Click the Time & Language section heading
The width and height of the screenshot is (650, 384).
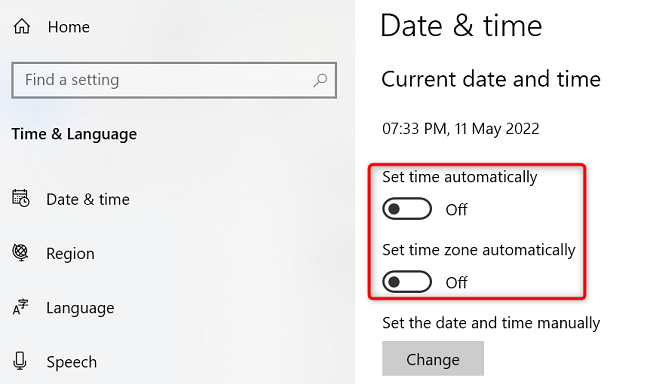[x=74, y=134]
